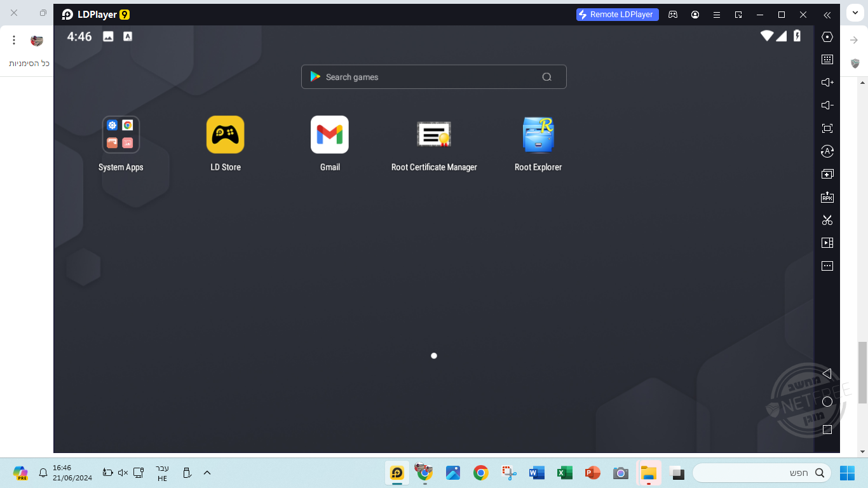Open the multi-instance manager icon

[827, 174]
